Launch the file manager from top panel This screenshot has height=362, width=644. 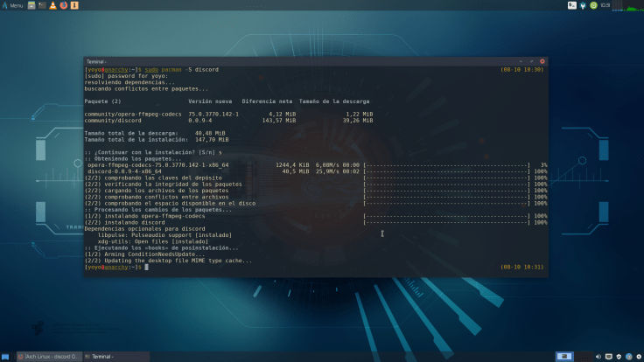[x=31, y=5]
